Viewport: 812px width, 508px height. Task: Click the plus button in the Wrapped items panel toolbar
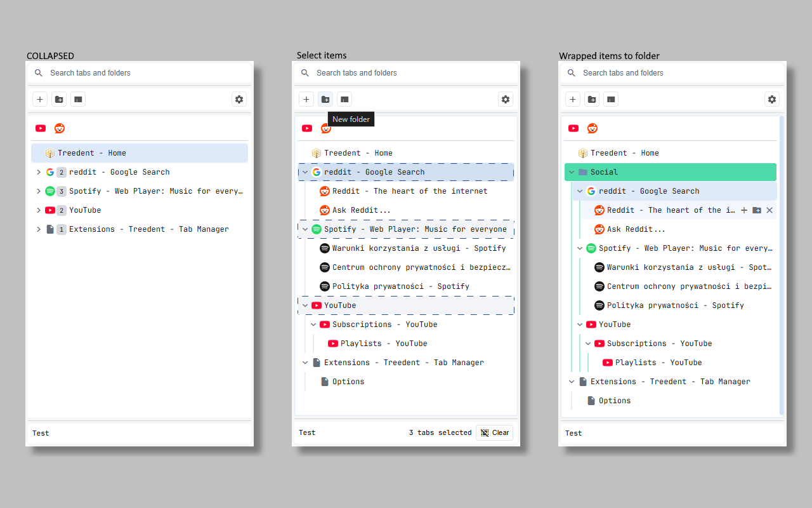tap(573, 99)
